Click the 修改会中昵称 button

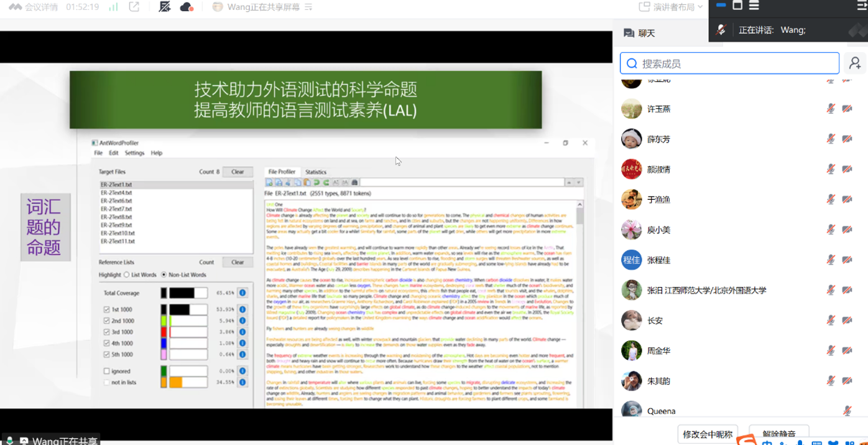[x=708, y=434]
